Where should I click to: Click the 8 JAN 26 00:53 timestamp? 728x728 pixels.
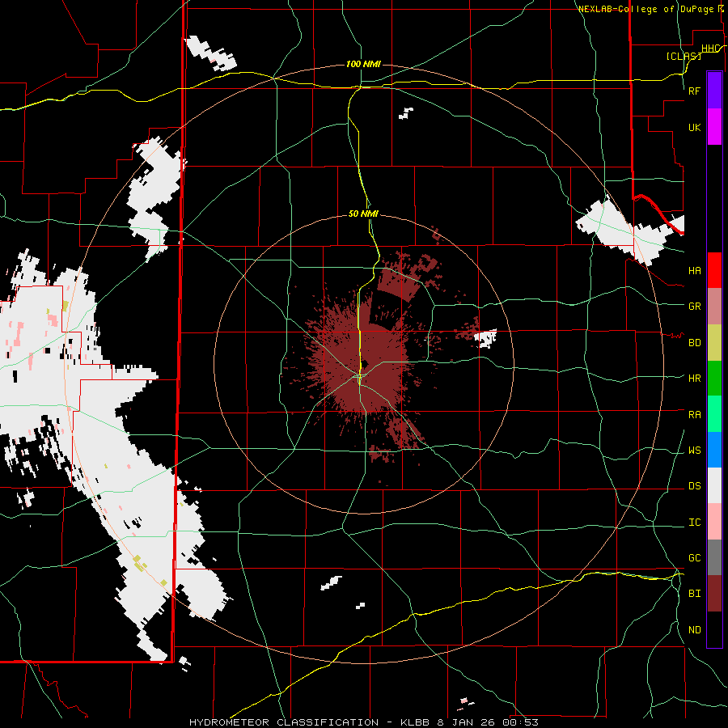488,722
